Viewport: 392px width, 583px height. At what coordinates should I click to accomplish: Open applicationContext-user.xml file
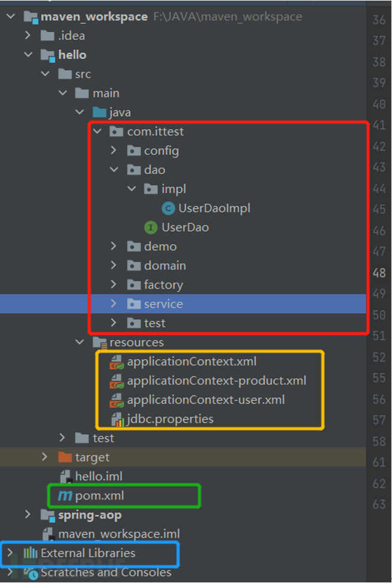[x=206, y=400]
